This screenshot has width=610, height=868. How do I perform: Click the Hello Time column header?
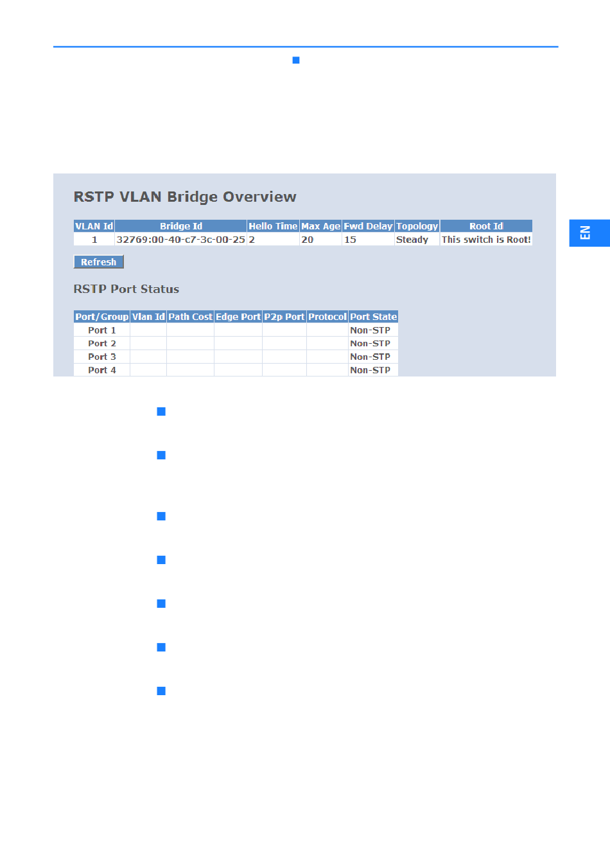tap(273, 226)
